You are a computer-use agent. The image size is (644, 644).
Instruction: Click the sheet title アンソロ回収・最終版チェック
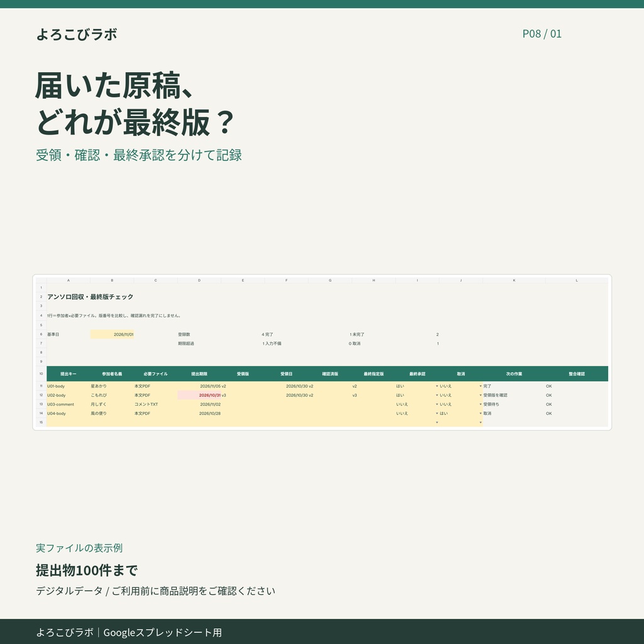[x=91, y=297]
